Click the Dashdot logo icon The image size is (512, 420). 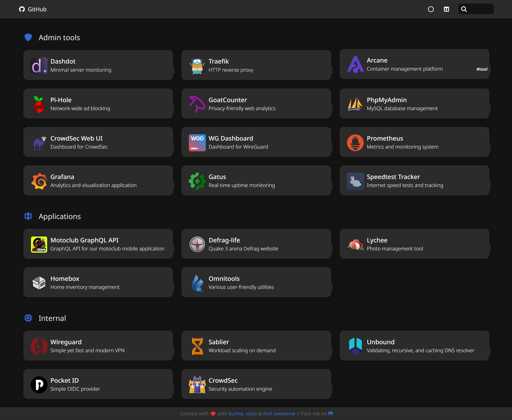[x=39, y=66]
